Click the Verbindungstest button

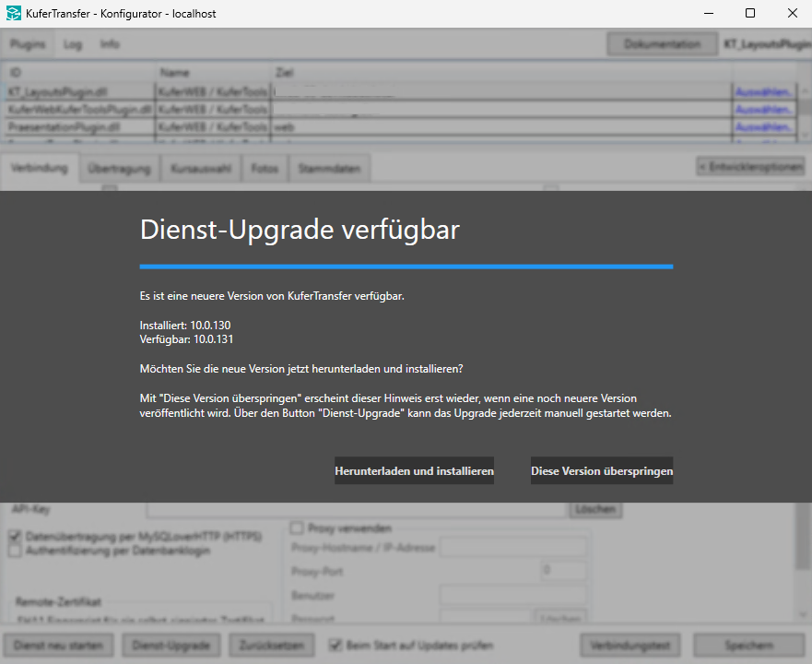click(x=630, y=646)
